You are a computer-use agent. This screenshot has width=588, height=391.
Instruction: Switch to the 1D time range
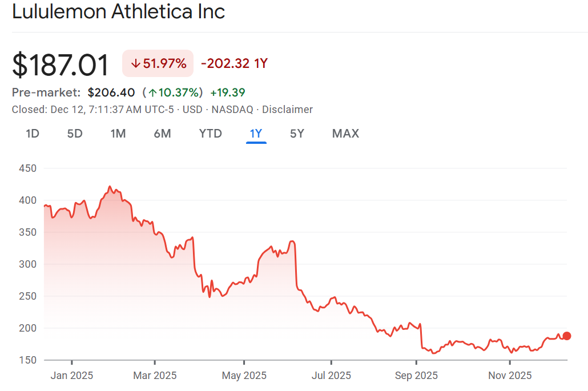coord(33,134)
